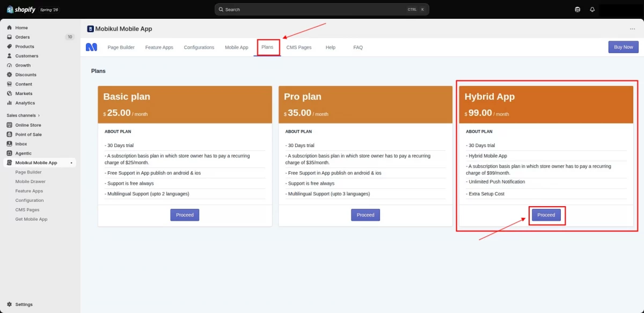Screen dimensions: 644x313
Task: Open Orders in the sidebar
Action: pyautogui.click(x=23, y=37)
